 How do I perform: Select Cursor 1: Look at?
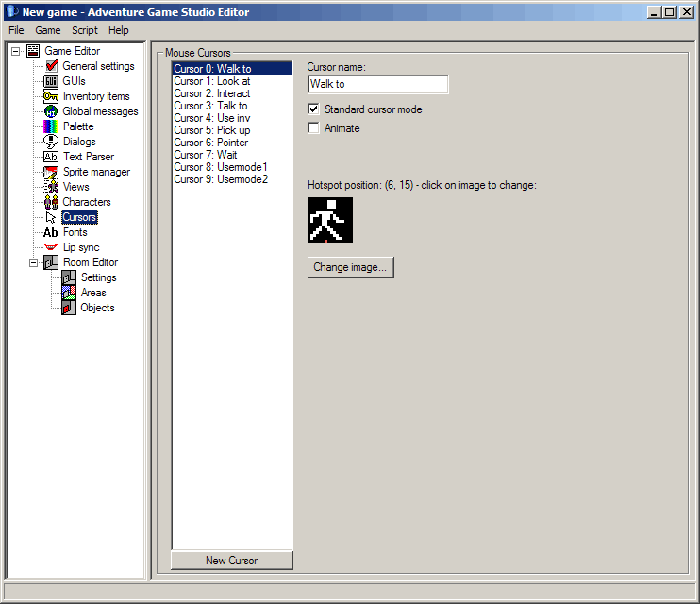click(x=232, y=81)
